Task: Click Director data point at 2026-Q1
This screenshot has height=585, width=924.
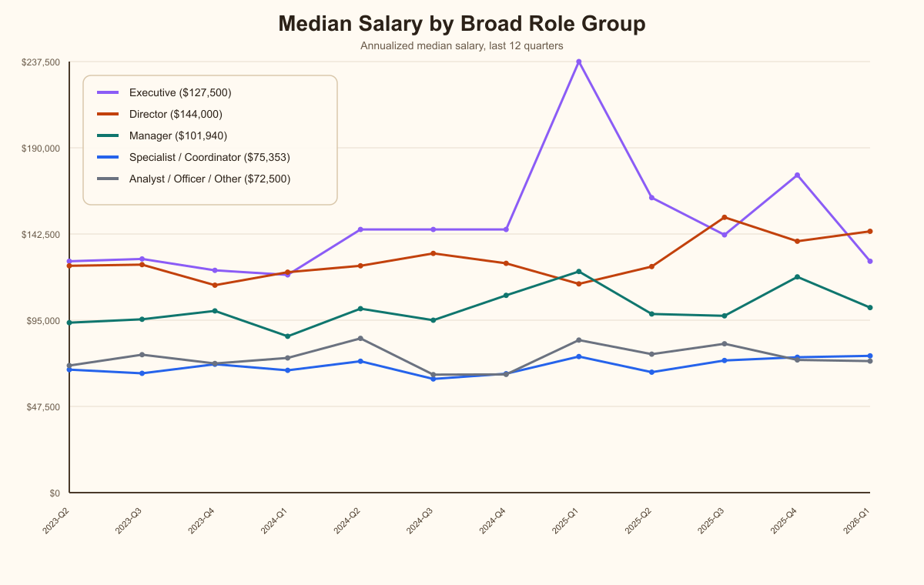Action: [x=870, y=231]
